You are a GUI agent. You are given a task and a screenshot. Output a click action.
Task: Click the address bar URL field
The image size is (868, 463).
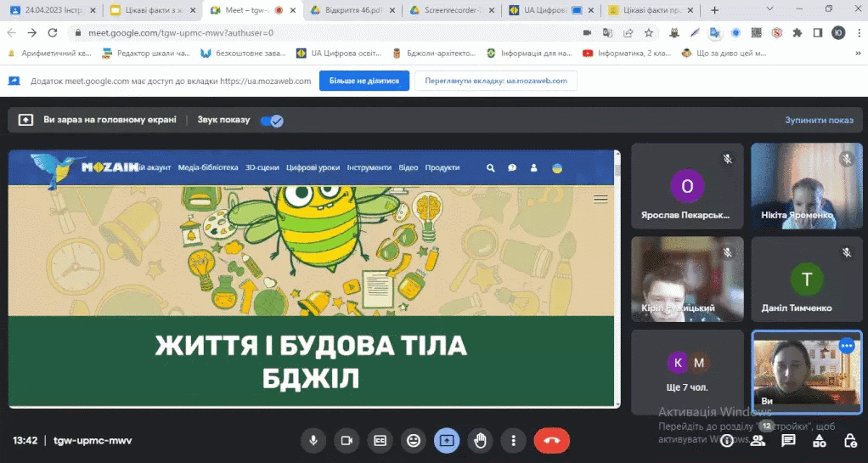327,33
